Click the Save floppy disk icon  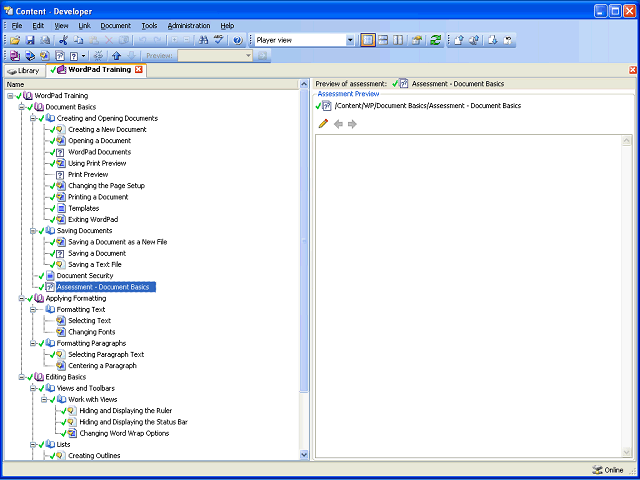[x=30, y=40]
